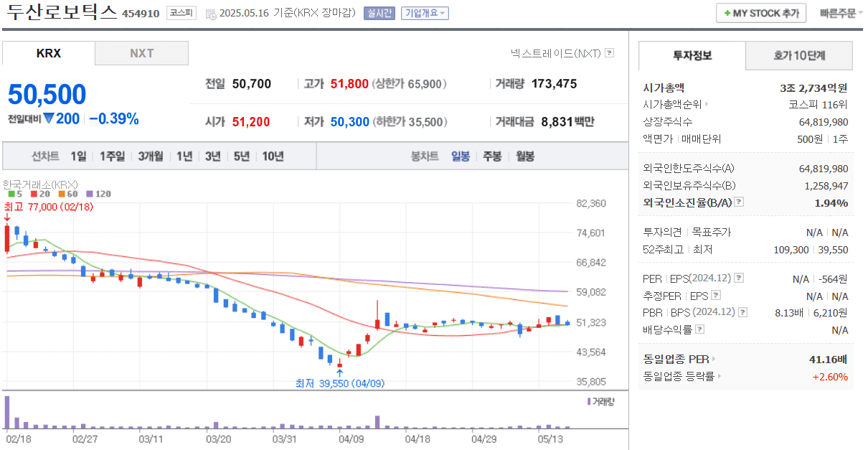Click the 코스피 116위 ranking value
Screen dimensions: 868x450
(x=818, y=105)
